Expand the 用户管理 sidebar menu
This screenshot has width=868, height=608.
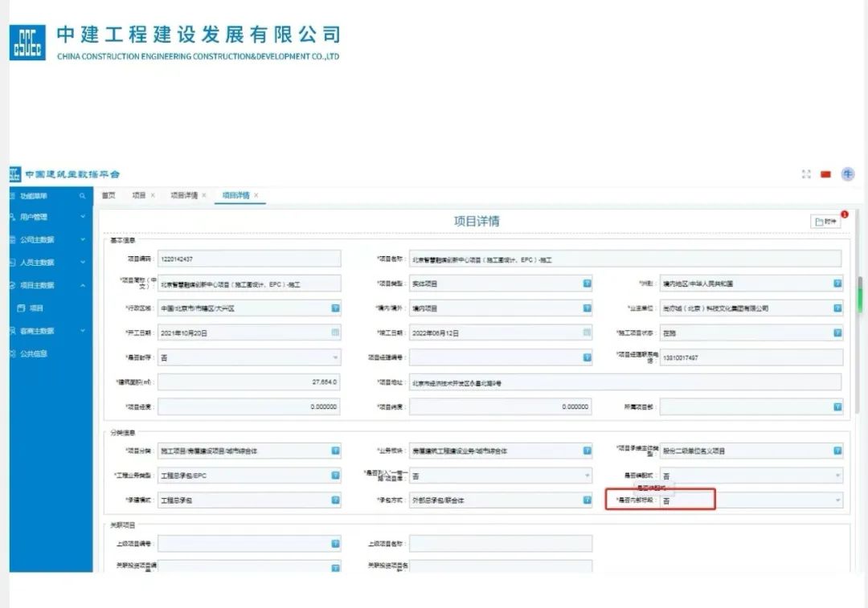[x=82, y=217]
